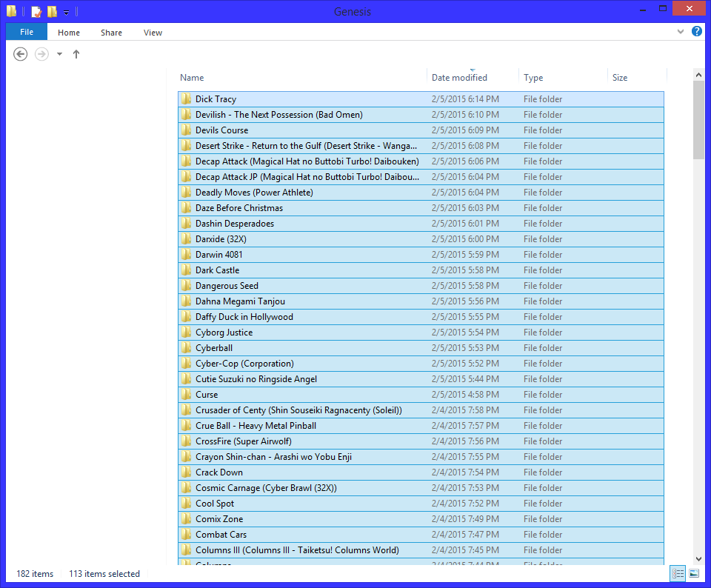Click the Properties icon in quick access toolbar

36,12
